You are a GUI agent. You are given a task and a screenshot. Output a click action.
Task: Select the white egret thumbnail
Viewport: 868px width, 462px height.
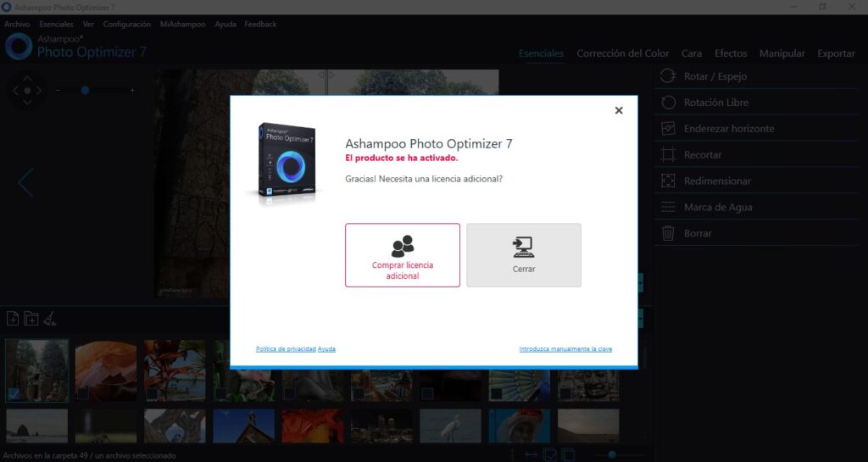(x=450, y=426)
